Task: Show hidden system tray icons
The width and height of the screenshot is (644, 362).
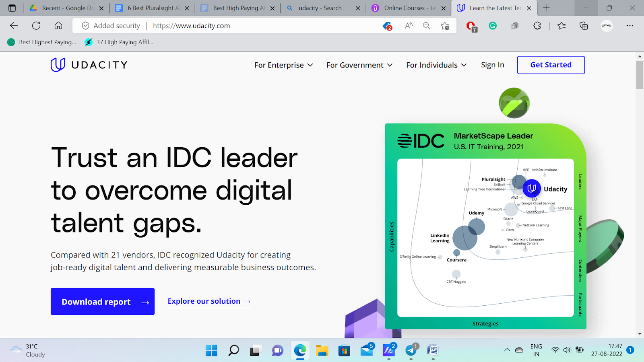Action: pyautogui.click(x=507, y=350)
